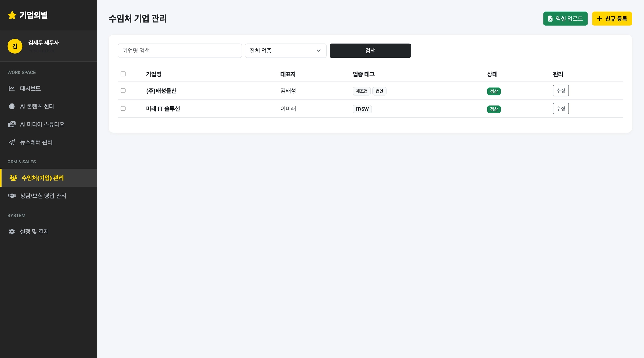Focus the 기업명 검색 input field
The height and width of the screenshot is (358, 644).
point(180,51)
